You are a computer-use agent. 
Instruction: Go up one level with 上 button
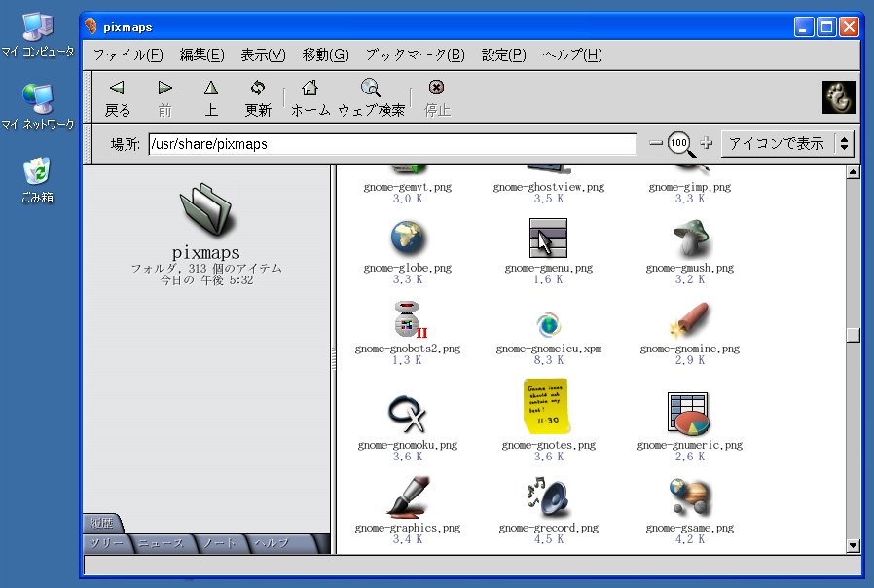pyautogui.click(x=211, y=97)
